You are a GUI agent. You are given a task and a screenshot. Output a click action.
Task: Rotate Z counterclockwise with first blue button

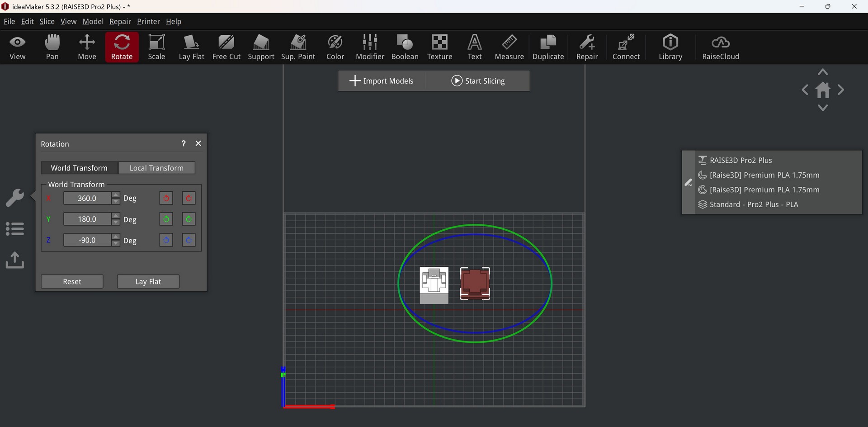tap(166, 240)
